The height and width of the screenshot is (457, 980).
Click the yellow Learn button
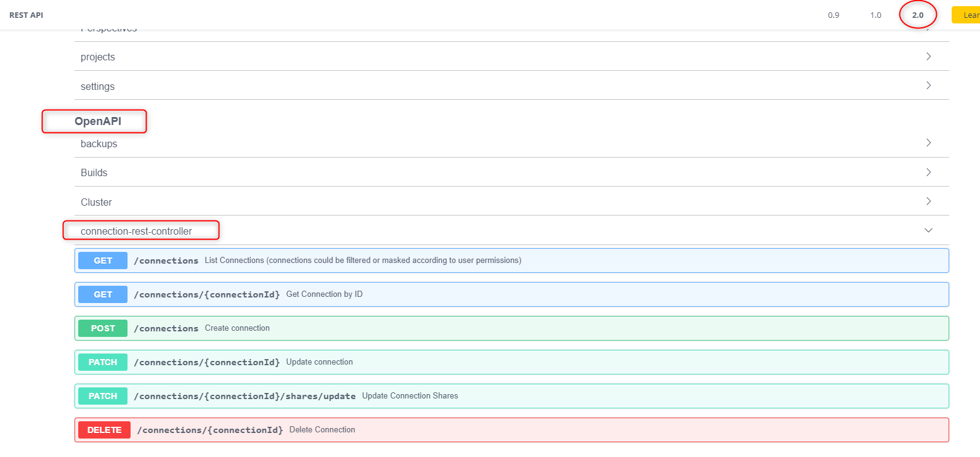coord(967,15)
